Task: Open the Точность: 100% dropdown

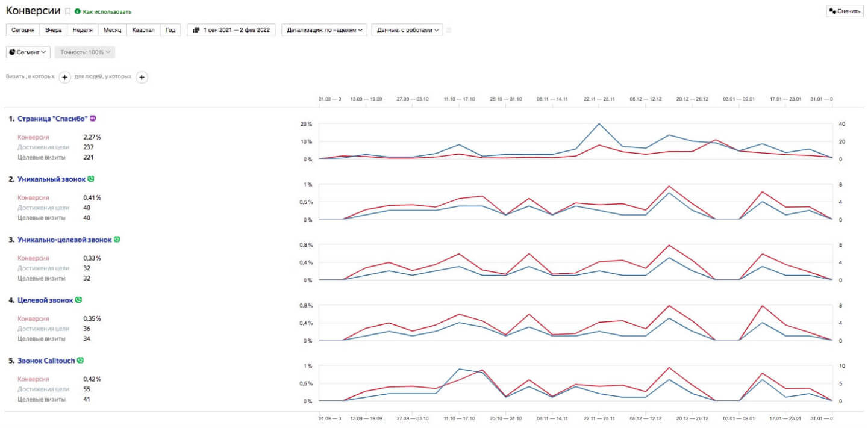Action: [85, 52]
